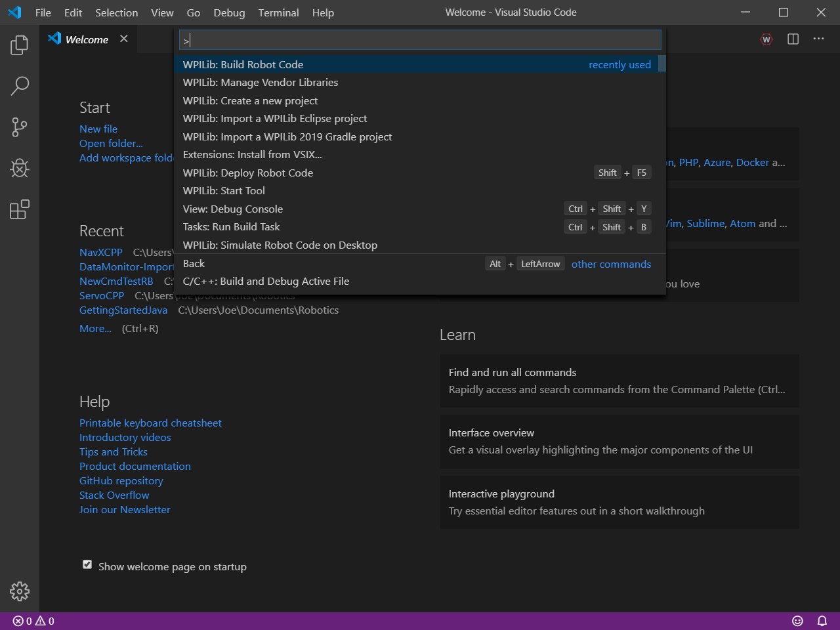The image size is (840, 630).
Task: Split the editor to the right
Action: [793, 39]
